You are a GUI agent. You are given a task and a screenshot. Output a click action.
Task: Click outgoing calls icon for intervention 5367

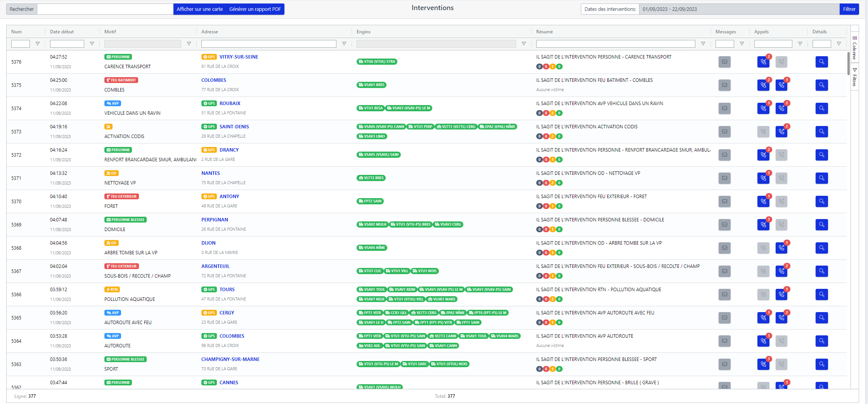[x=781, y=271]
